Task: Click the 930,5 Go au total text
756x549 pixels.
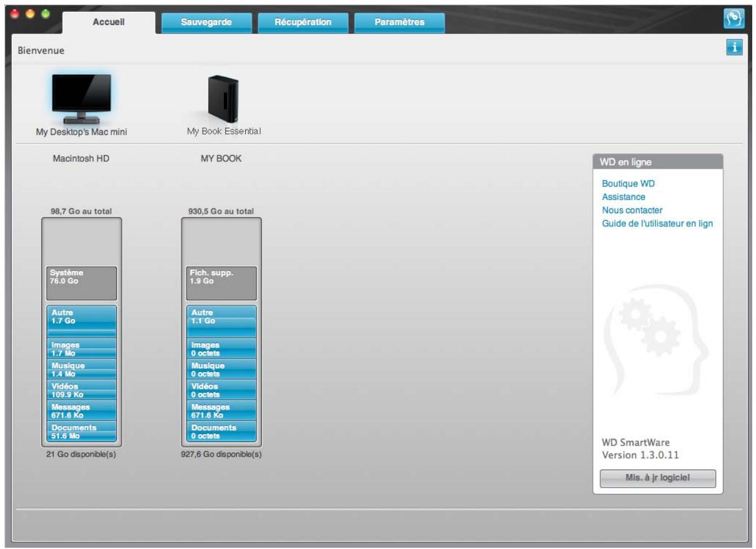Action: (x=221, y=211)
